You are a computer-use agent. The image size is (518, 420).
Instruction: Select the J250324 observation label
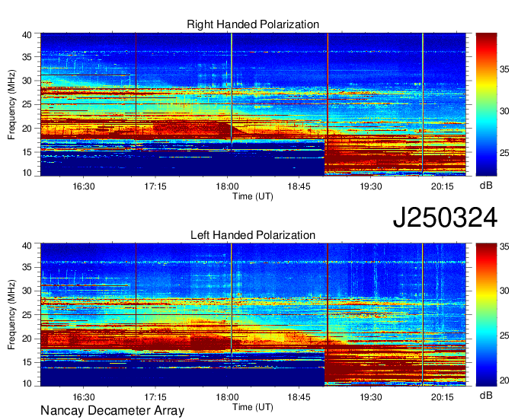click(x=445, y=218)
